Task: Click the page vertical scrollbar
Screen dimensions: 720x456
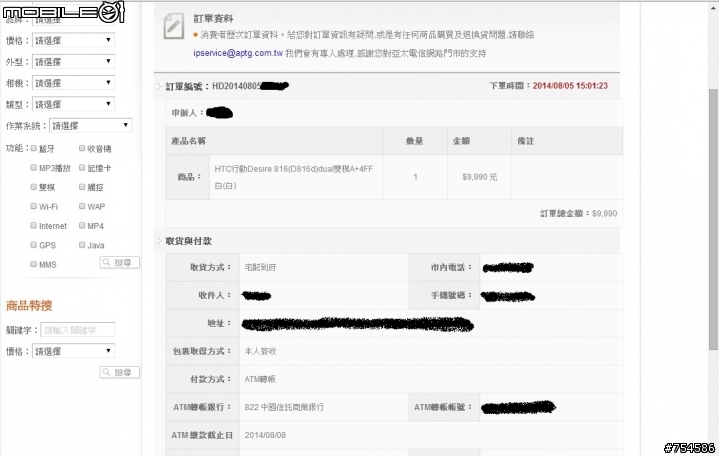Action: click(x=713, y=220)
